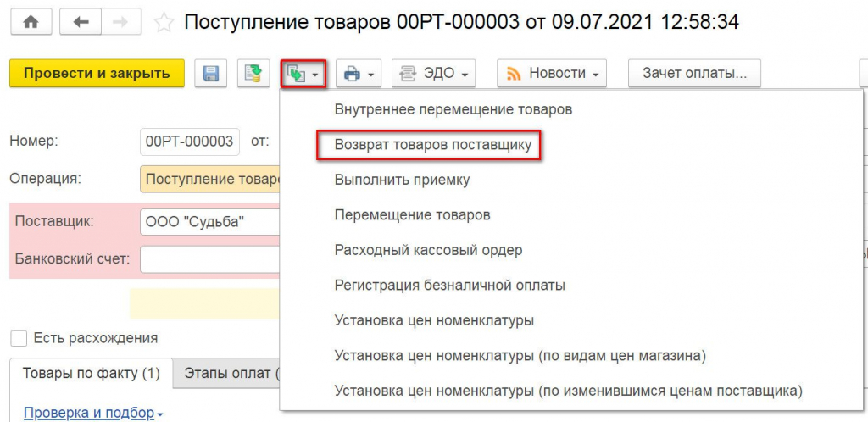
Task: Open the Новости dropdown
Action: tap(552, 74)
